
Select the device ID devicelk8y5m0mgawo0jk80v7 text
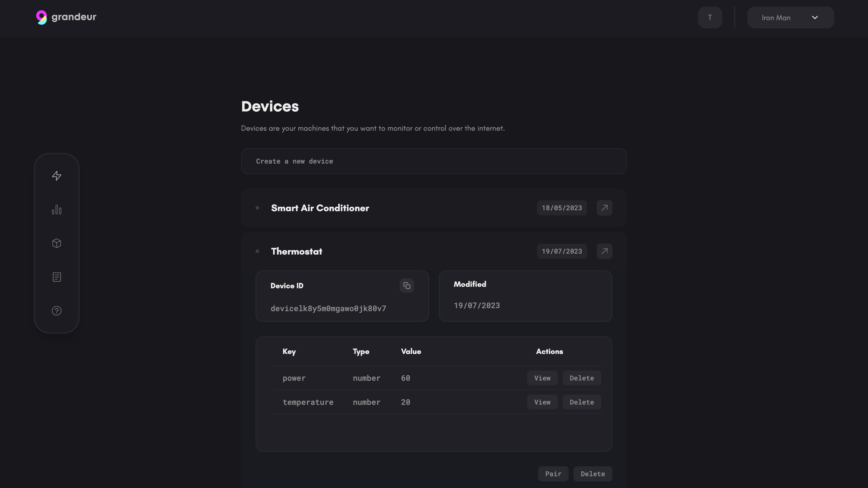(328, 308)
